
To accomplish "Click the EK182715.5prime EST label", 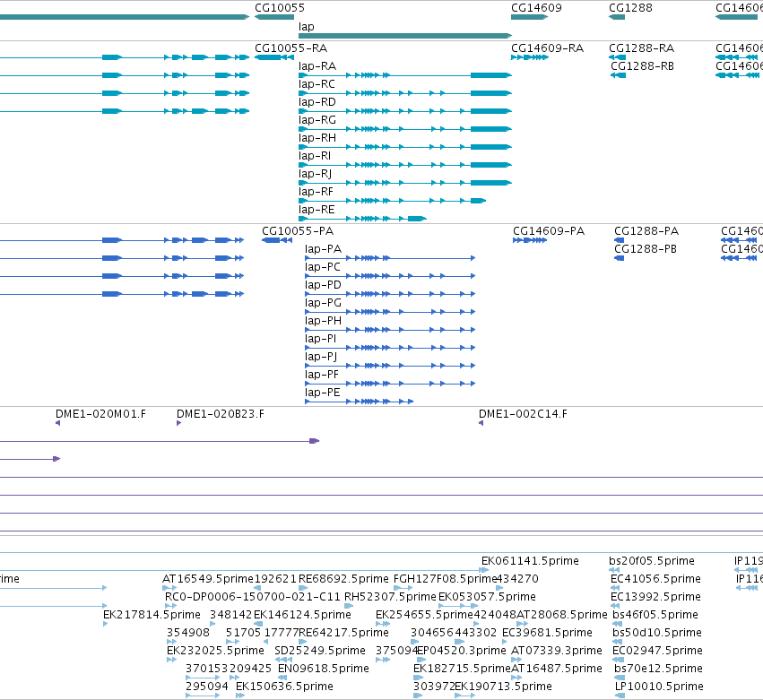I will tap(462, 669).
